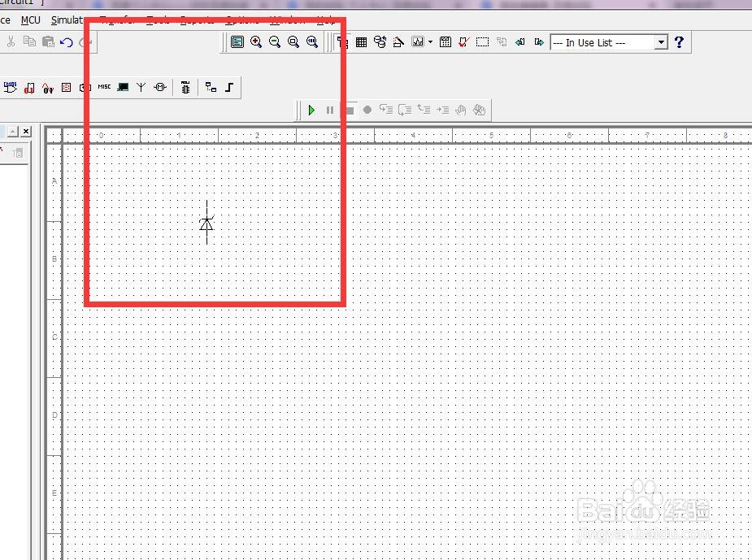752x560 pixels.
Task: Open the Simulate menu
Action: (67, 20)
